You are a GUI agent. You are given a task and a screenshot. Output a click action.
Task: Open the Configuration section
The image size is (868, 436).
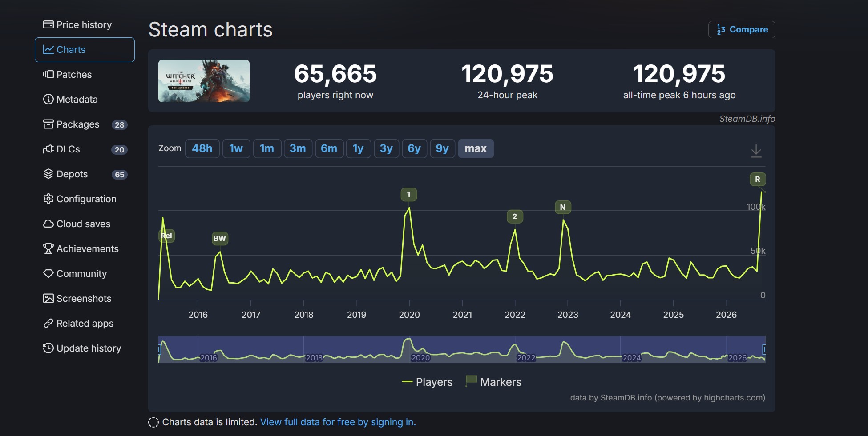click(x=85, y=199)
